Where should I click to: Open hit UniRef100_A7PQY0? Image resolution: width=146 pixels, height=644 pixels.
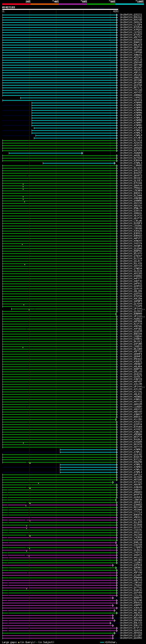[131, 30]
